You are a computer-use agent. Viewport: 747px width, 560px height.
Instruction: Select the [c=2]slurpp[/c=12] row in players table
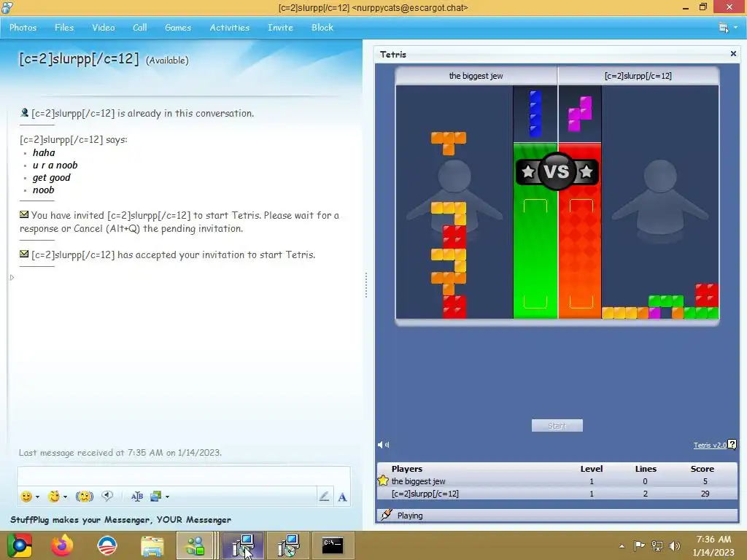(557, 494)
